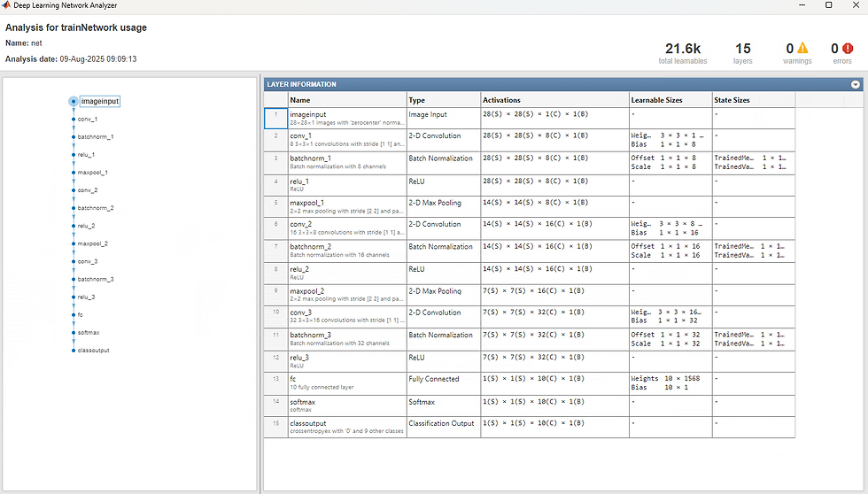868x494 pixels.
Task: Click the Activations column header
Action: 554,100
